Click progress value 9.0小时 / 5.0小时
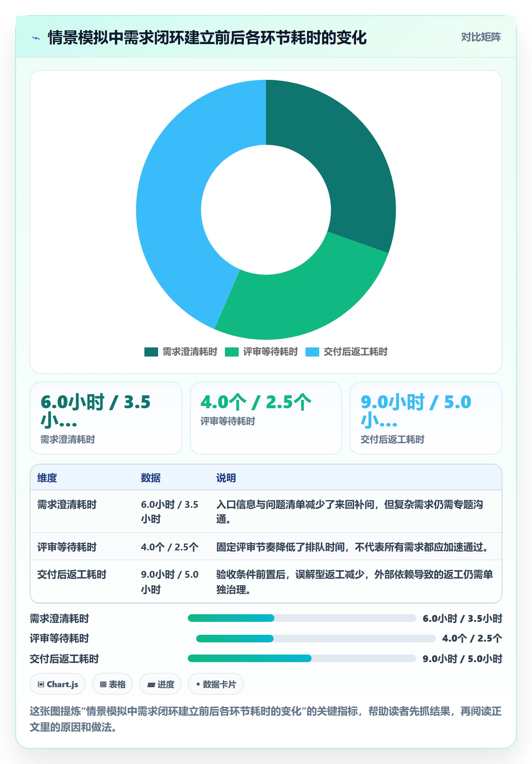The image size is (532, 764). (462, 659)
